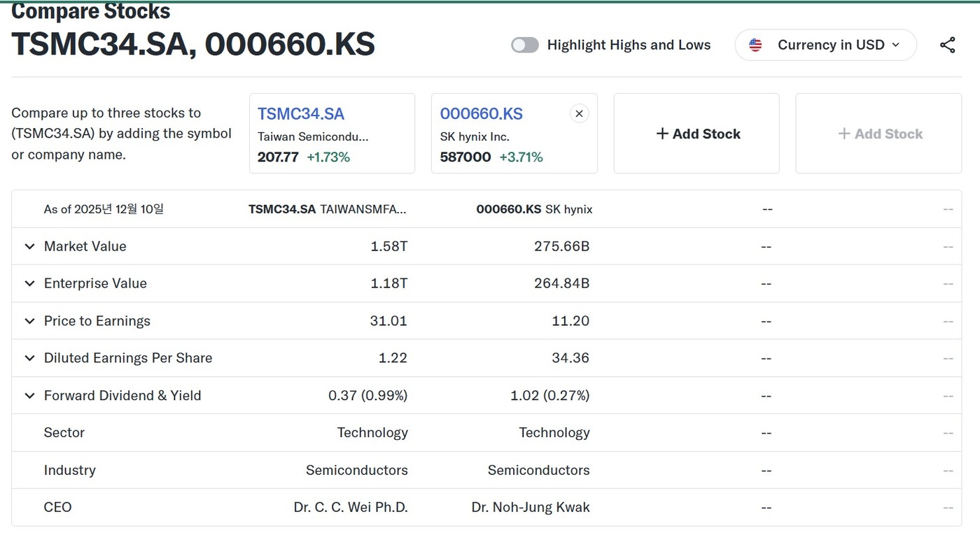Click CEO name Dr. Noh-Jung Kwak
This screenshot has width=980, height=533.
[530, 507]
